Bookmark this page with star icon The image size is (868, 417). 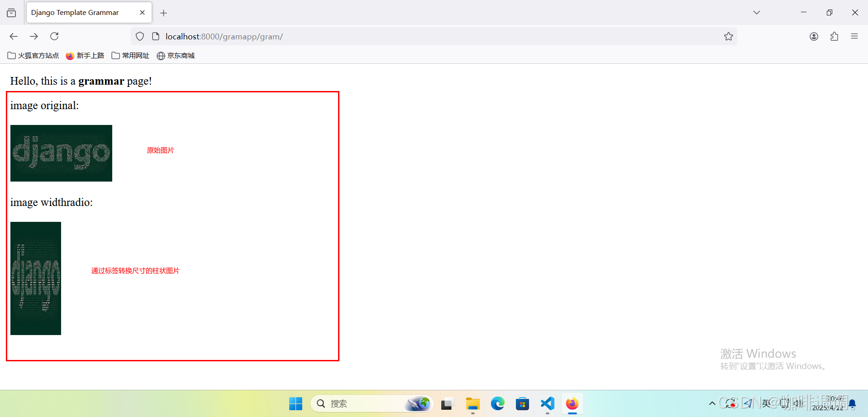728,36
